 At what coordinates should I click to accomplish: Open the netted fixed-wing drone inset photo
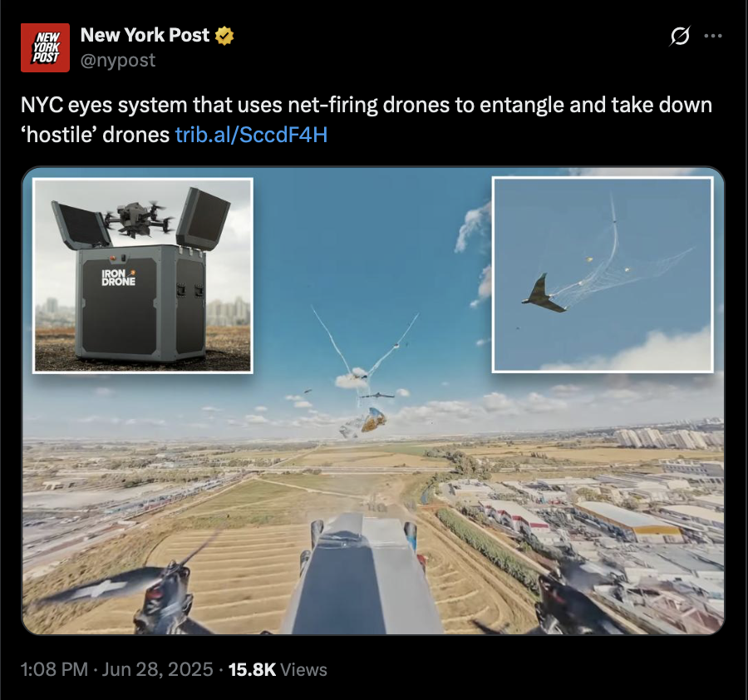pos(603,274)
